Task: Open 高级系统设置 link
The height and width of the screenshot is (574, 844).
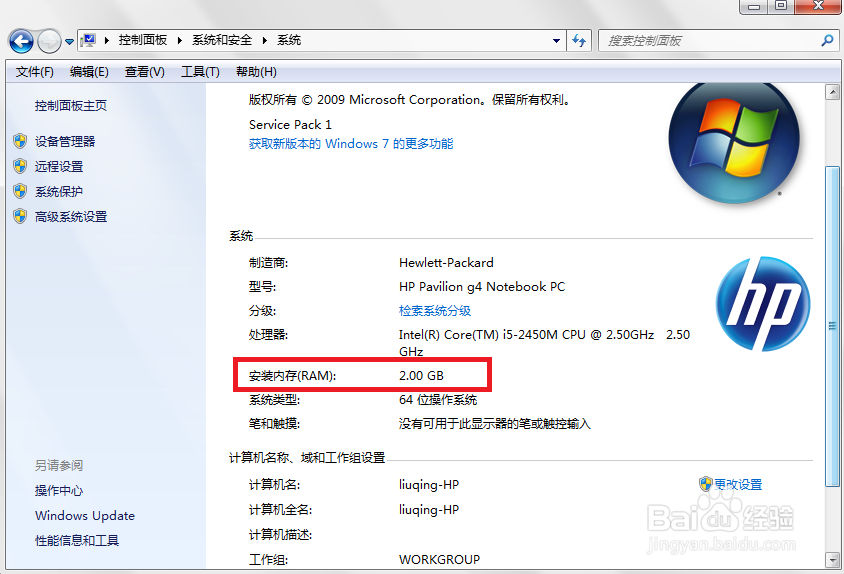Action: pyautogui.click(x=71, y=217)
